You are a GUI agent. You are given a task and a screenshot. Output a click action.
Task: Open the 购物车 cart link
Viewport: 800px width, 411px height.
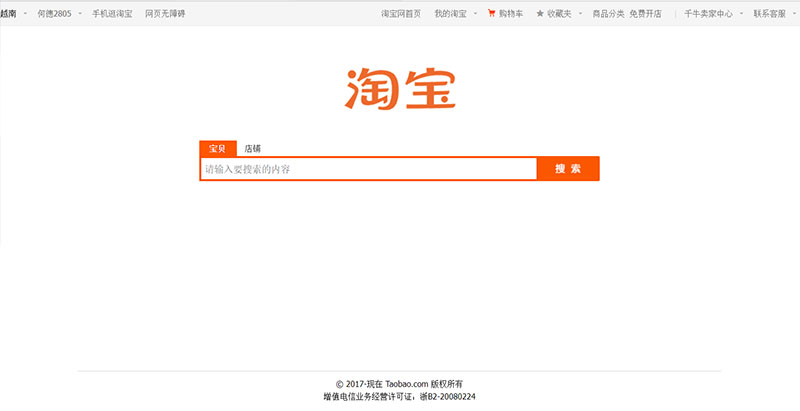[511, 14]
